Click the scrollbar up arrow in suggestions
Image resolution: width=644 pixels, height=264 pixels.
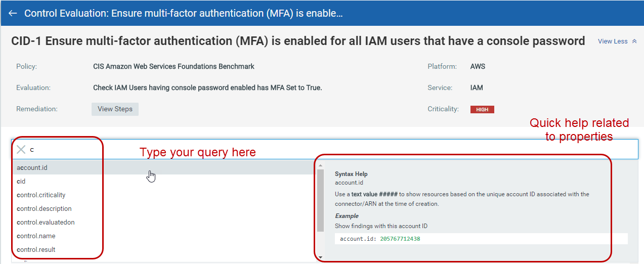320,165
